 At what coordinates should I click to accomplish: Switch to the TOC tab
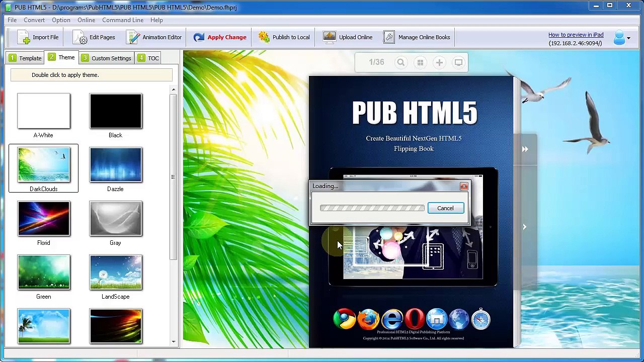coord(148,58)
